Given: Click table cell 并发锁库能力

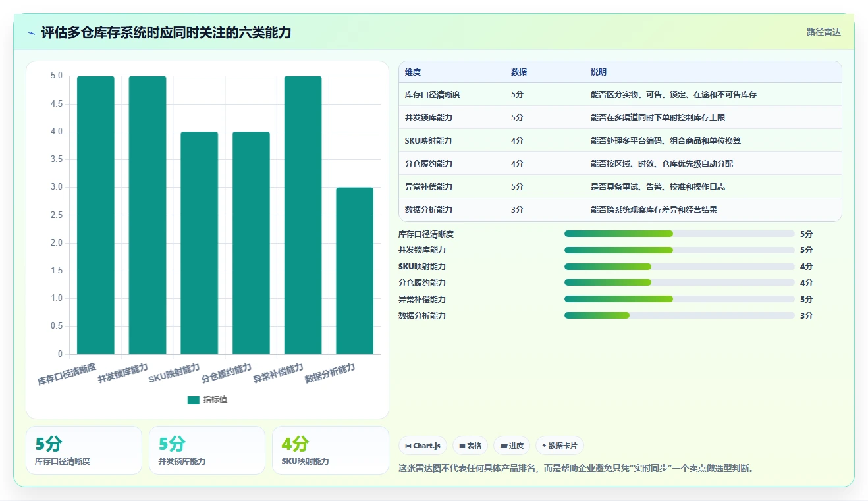Looking at the screenshot, I should [429, 118].
